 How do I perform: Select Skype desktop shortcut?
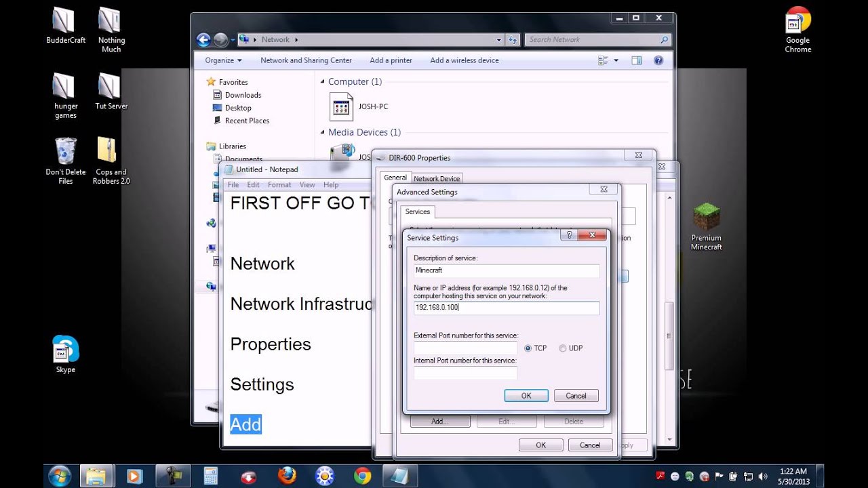coord(66,354)
